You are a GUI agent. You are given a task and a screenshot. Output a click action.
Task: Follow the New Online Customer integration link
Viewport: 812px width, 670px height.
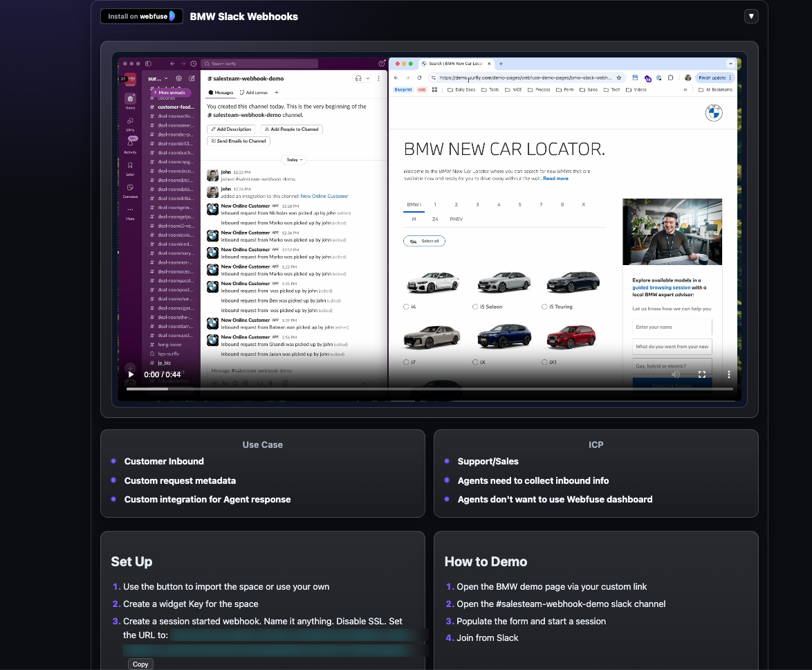(324, 197)
